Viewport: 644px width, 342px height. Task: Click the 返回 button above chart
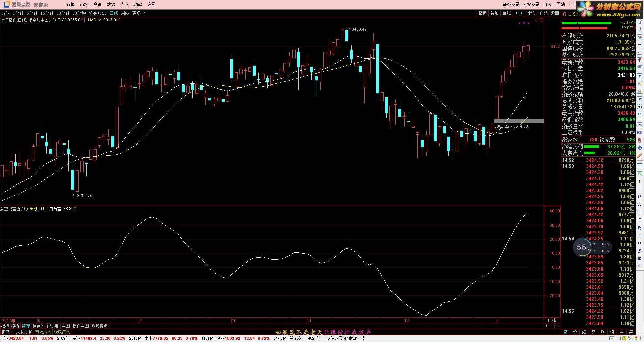pos(555,13)
